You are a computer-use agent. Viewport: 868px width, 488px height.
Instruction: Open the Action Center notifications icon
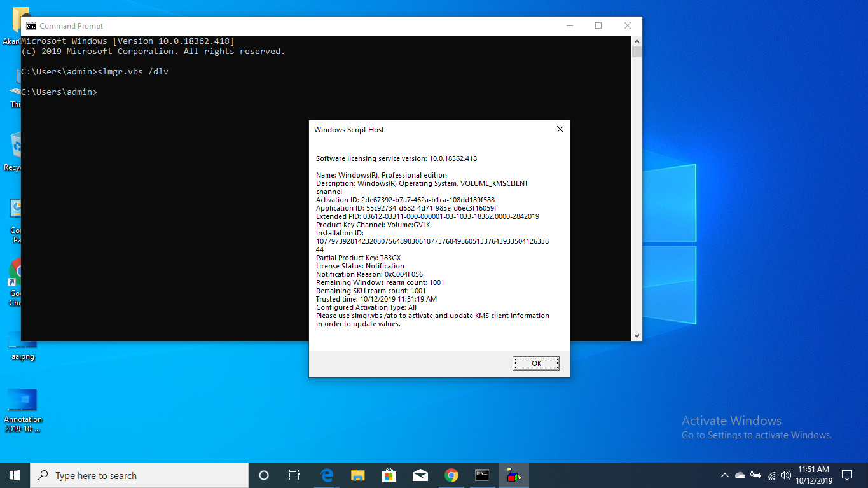point(847,475)
